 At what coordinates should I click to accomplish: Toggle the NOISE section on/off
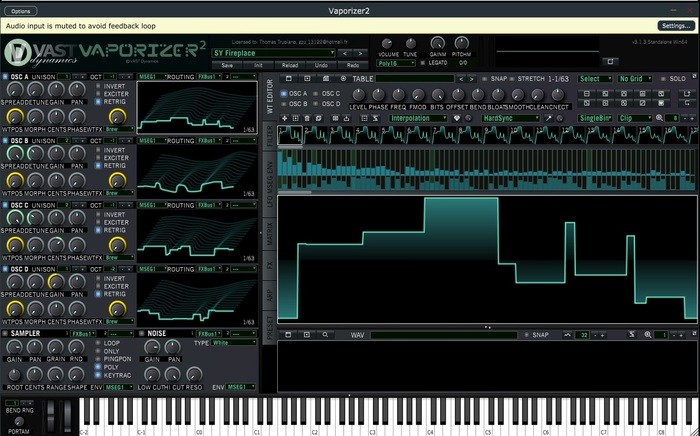[x=142, y=333]
